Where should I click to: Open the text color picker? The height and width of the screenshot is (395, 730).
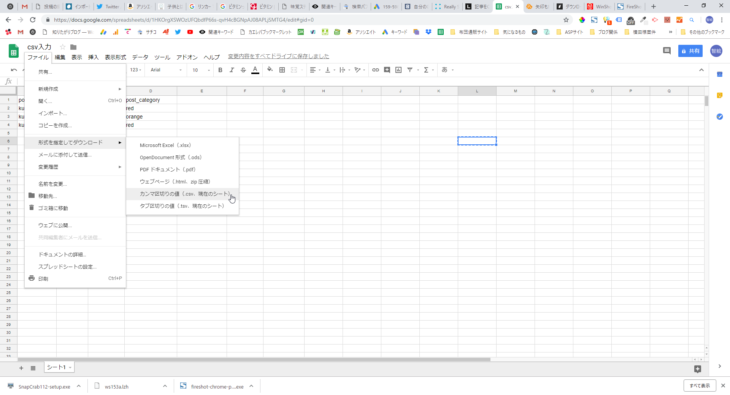[x=255, y=70]
